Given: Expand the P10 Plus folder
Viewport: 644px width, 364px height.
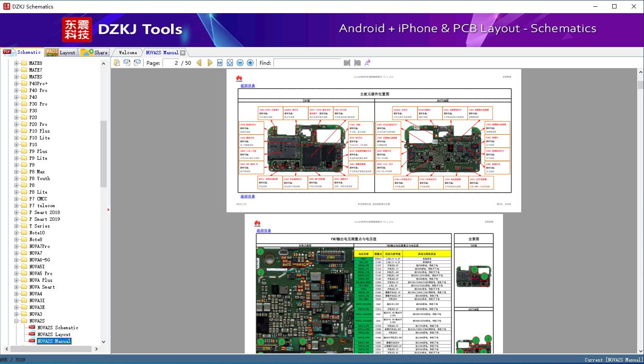Looking at the screenshot, I should tap(17, 131).
